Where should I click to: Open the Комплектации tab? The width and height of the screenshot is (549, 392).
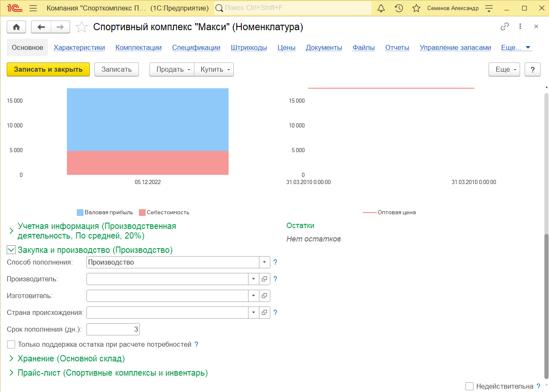pos(139,47)
